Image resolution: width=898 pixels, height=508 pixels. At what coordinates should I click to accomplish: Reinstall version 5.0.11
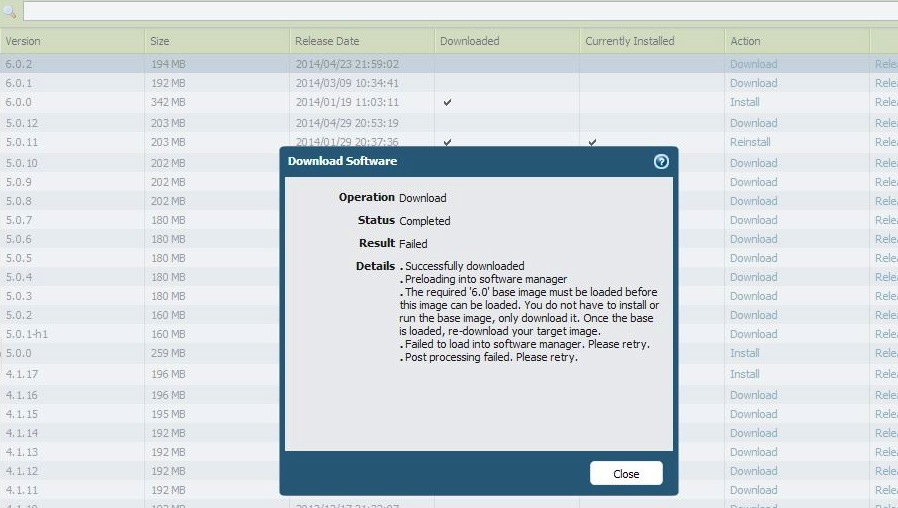point(750,142)
